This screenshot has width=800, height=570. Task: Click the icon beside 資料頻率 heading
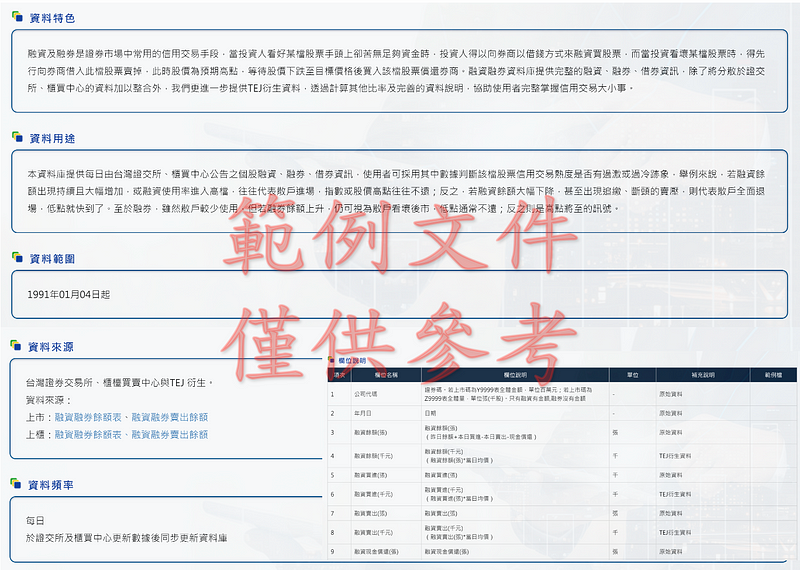point(17,484)
